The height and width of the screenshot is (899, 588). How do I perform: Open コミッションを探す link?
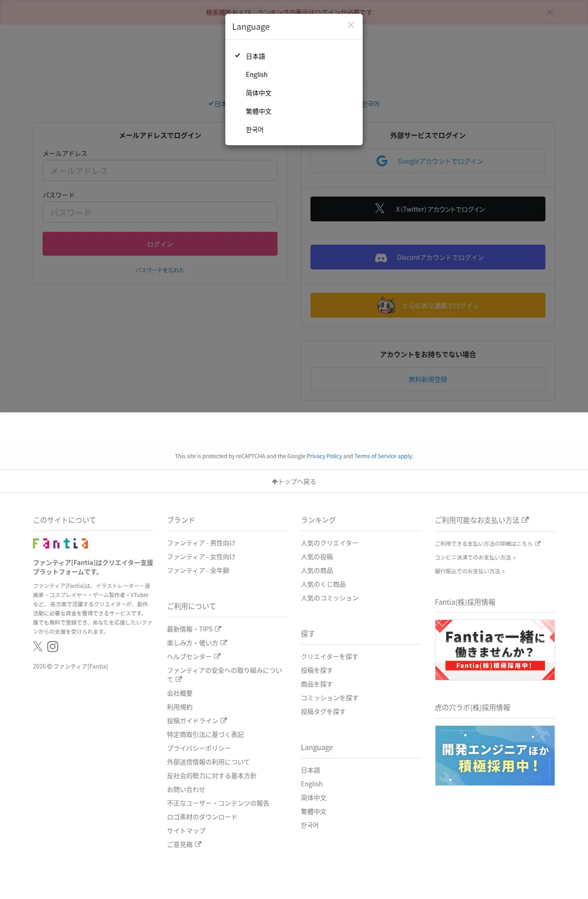click(330, 698)
